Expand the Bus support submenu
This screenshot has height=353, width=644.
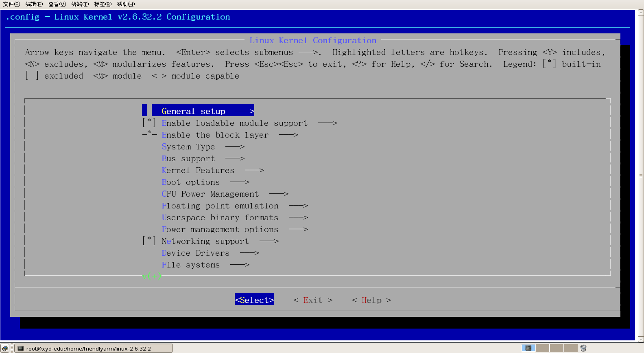coord(203,158)
